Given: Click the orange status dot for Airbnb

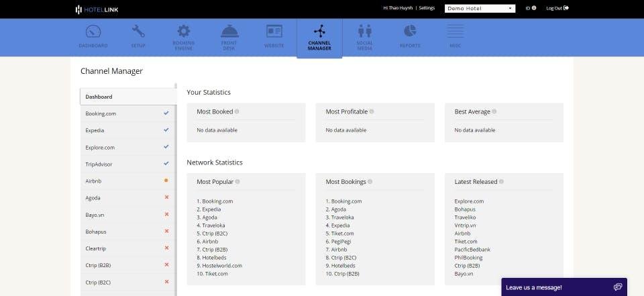Looking at the screenshot, I should (x=166, y=180).
